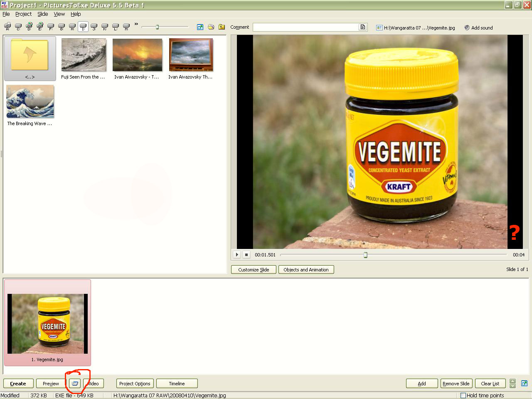Select the Ivan Aivazovsky - T... sunset thumbnail

(x=137, y=58)
